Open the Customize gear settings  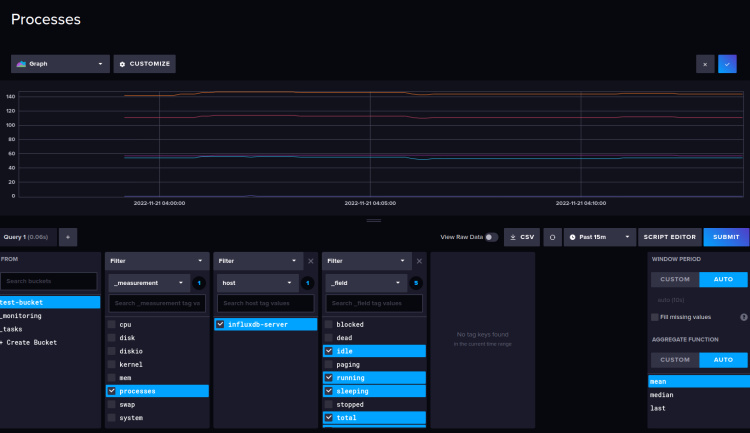click(x=145, y=64)
